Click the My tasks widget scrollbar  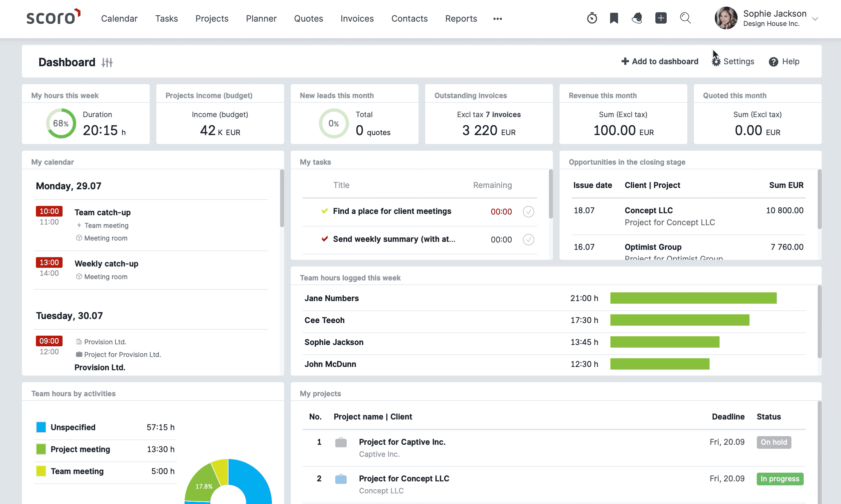[551, 194]
